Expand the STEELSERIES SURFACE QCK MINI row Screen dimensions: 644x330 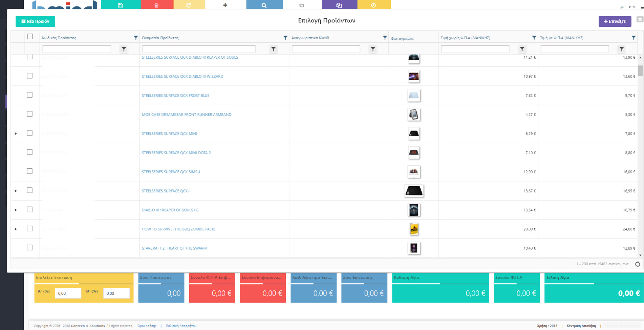click(16, 133)
